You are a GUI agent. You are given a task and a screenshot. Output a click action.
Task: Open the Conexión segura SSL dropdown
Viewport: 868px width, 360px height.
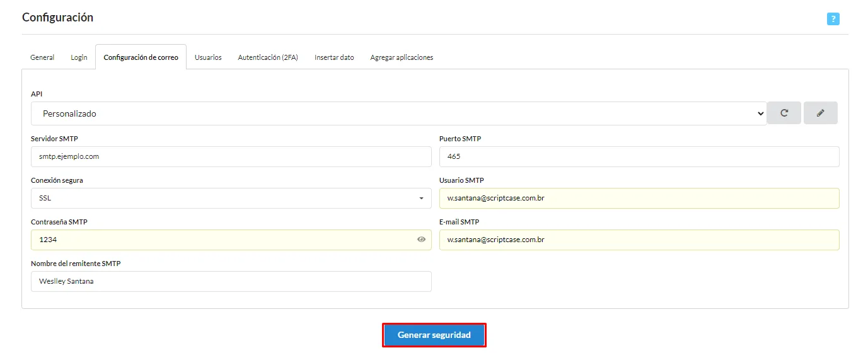pos(231,198)
